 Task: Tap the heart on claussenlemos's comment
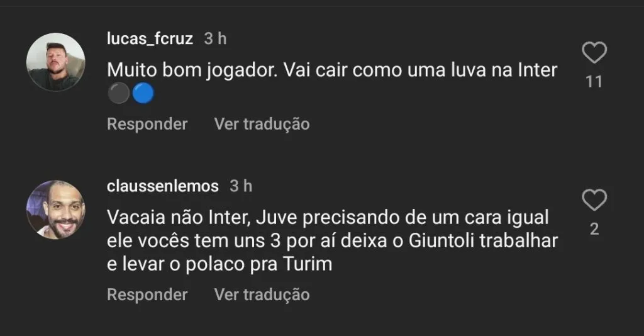[x=594, y=201]
